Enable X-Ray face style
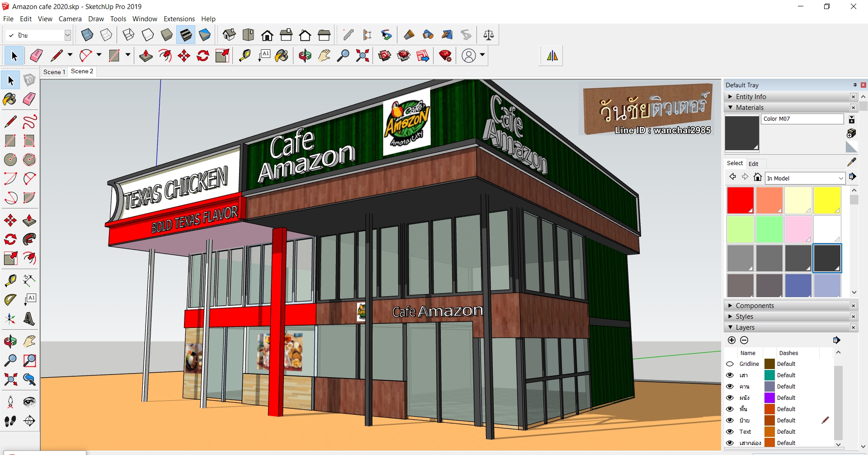This screenshot has width=868, height=455. [x=87, y=35]
